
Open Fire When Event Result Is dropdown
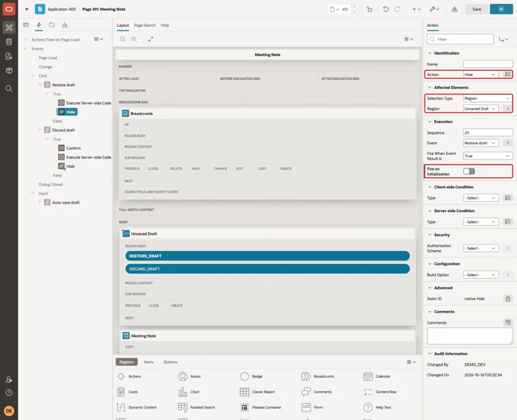click(x=488, y=156)
